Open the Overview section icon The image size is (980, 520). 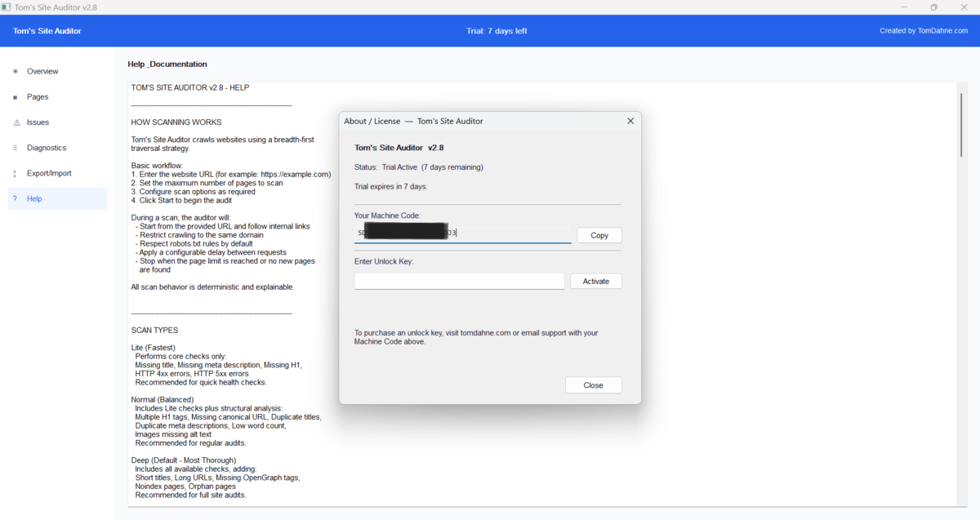(15, 71)
